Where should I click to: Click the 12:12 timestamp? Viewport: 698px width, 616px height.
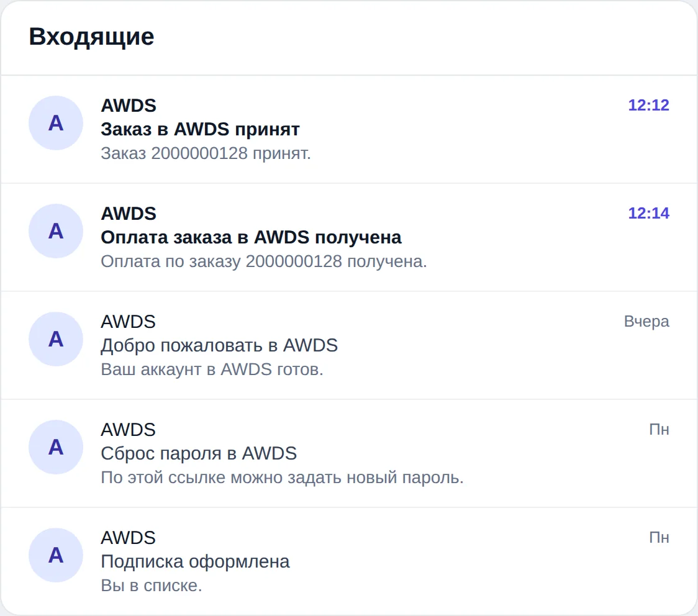648,105
